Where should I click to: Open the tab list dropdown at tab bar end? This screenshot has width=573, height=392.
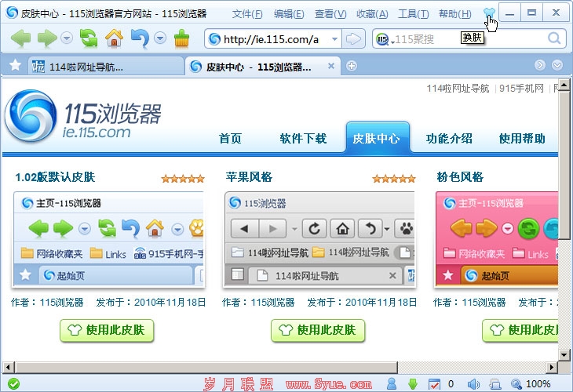click(557, 65)
